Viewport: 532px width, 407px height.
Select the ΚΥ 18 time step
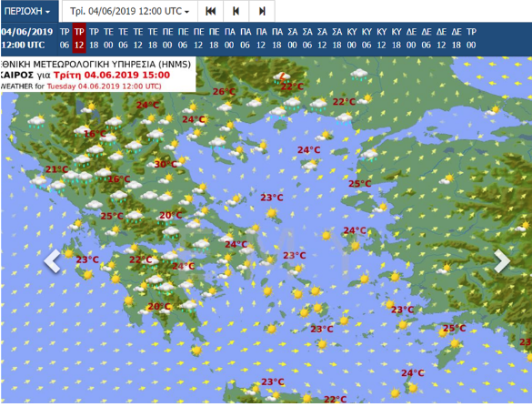396,38
